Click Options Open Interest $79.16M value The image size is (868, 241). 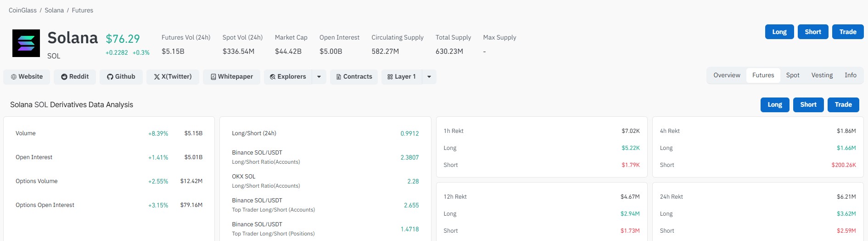pos(191,205)
